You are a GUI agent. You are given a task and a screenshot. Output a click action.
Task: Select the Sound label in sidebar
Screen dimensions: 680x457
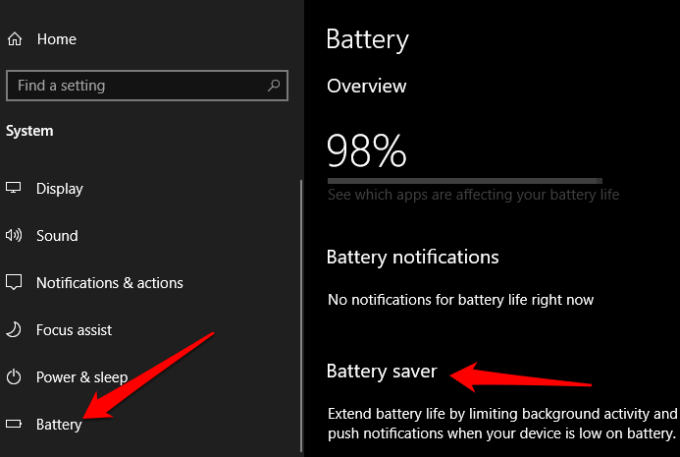pyautogui.click(x=57, y=236)
